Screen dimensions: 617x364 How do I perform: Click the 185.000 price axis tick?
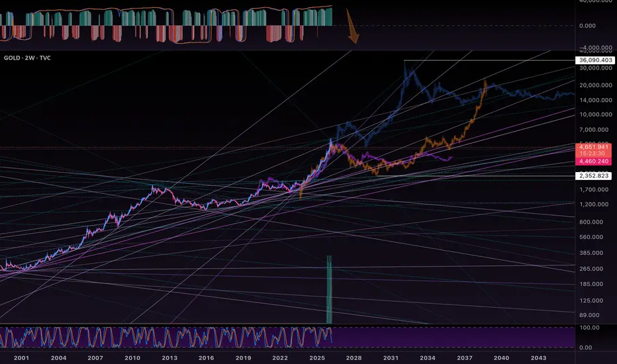[x=591, y=284]
